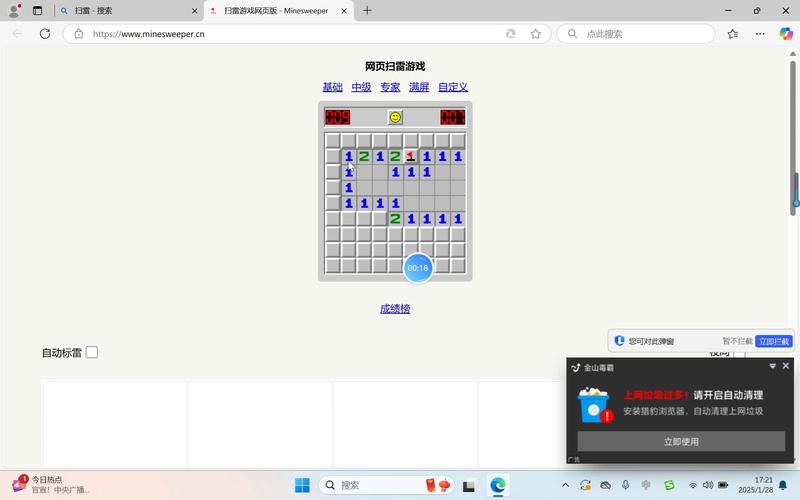Toggle the 自动标雷 checkbox
This screenshot has width=800, height=500.
click(x=92, y=352)
